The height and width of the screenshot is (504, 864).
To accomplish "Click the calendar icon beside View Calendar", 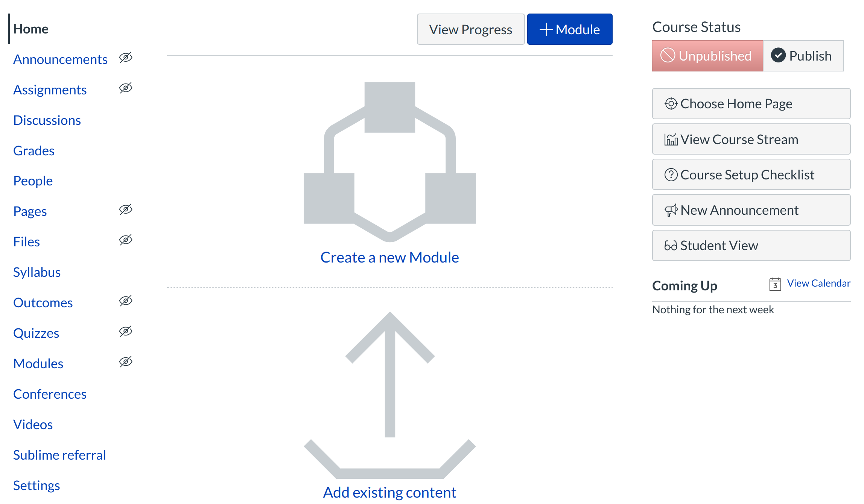I will [x=775, y=284].
